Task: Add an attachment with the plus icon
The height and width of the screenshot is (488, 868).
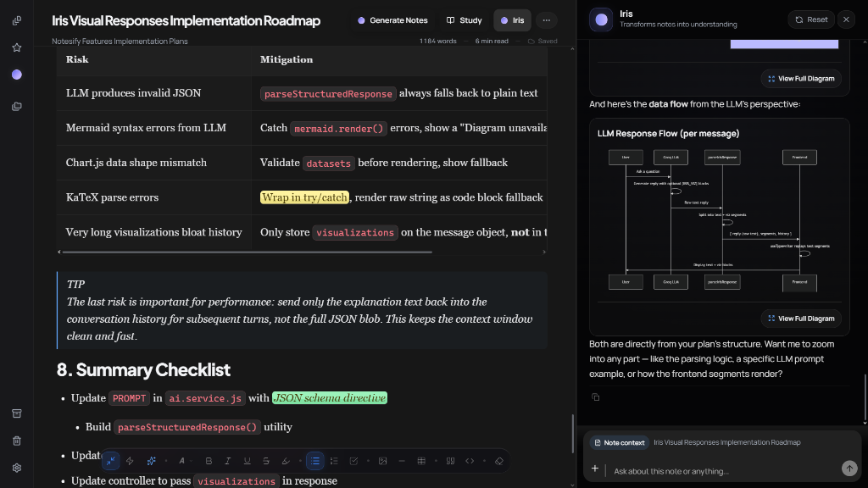Action: (595, 469)
